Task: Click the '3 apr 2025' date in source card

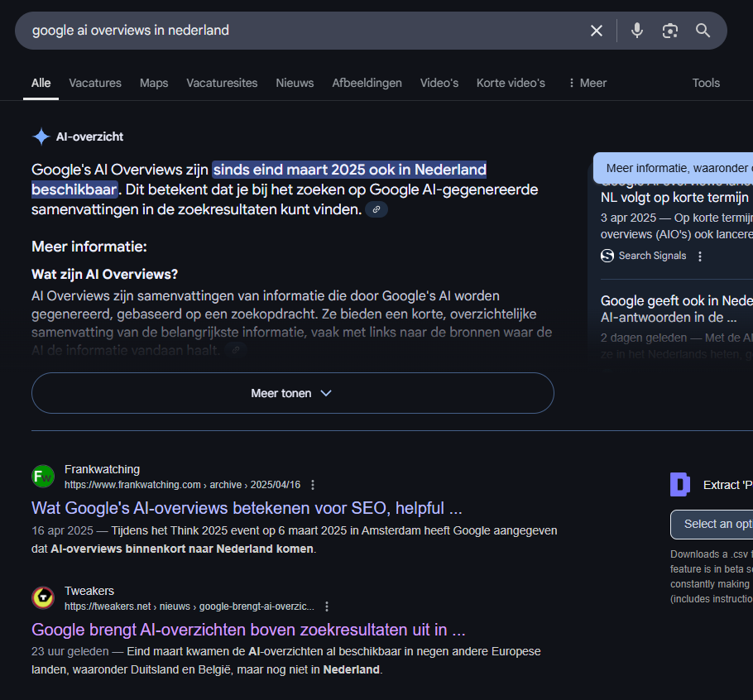Action: tap(628, 218)
